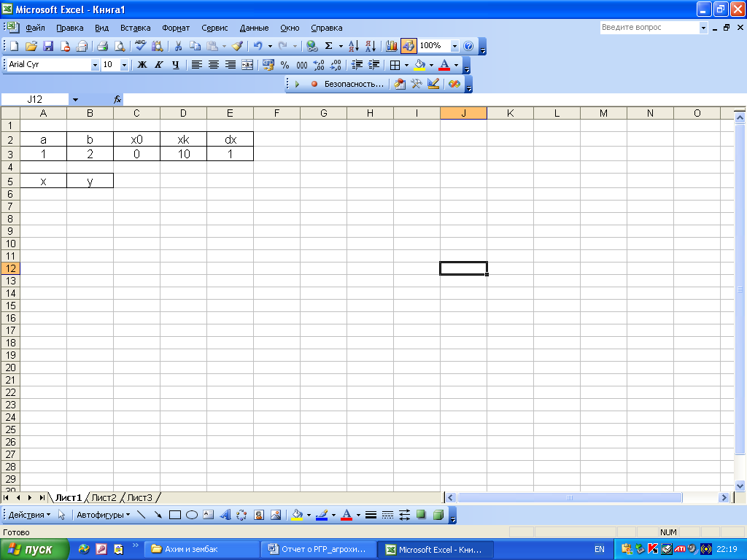747x560 pixels.
Task: Click the Windows пуск button
Action: [x=34, y=550]
